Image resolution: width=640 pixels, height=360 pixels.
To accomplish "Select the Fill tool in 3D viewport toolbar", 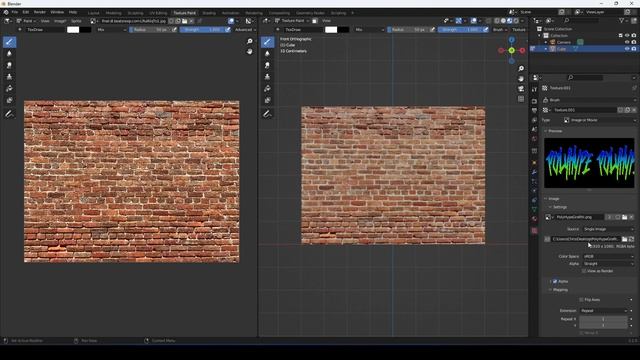I will tap(267, 89).
